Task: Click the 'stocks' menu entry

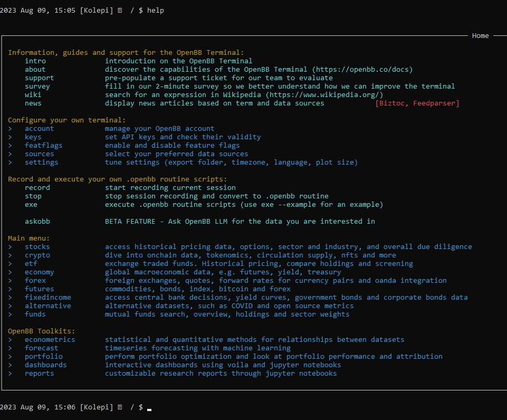Action: coord(37,246)
